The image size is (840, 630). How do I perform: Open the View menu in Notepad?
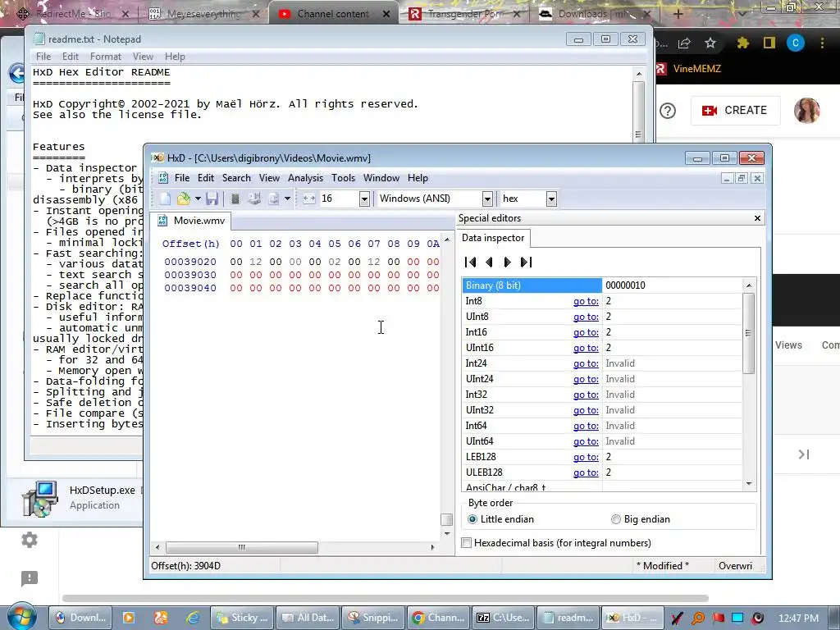point(143,57)
